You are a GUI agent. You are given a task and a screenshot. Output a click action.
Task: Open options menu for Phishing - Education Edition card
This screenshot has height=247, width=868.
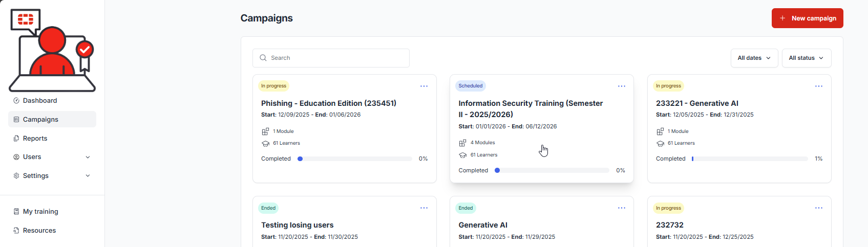point(424,86)
